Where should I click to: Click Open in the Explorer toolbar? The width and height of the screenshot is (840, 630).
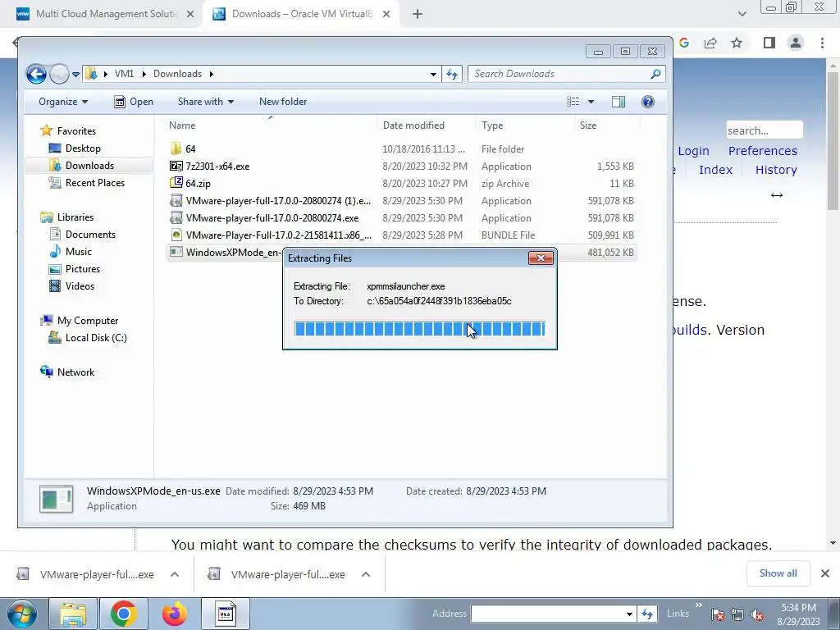point(134,102)
